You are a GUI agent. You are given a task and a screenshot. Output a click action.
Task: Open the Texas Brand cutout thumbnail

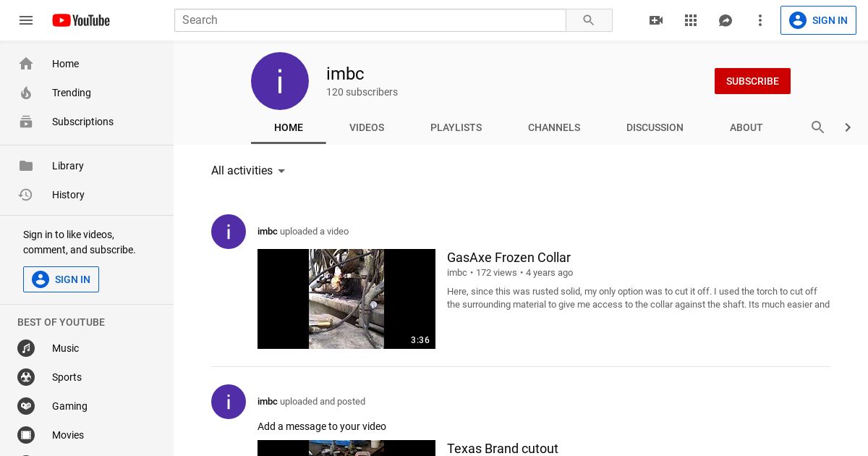tap(346, 448)
